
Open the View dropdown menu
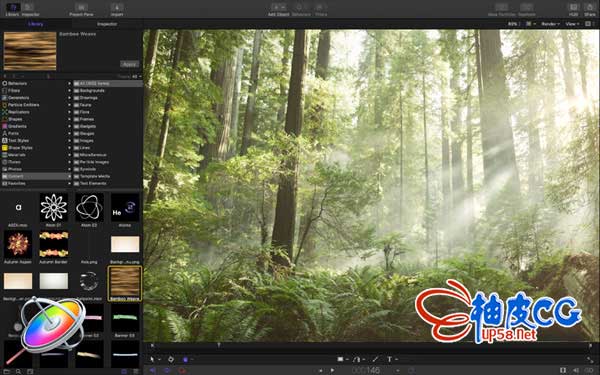click(x=572, y=24)
